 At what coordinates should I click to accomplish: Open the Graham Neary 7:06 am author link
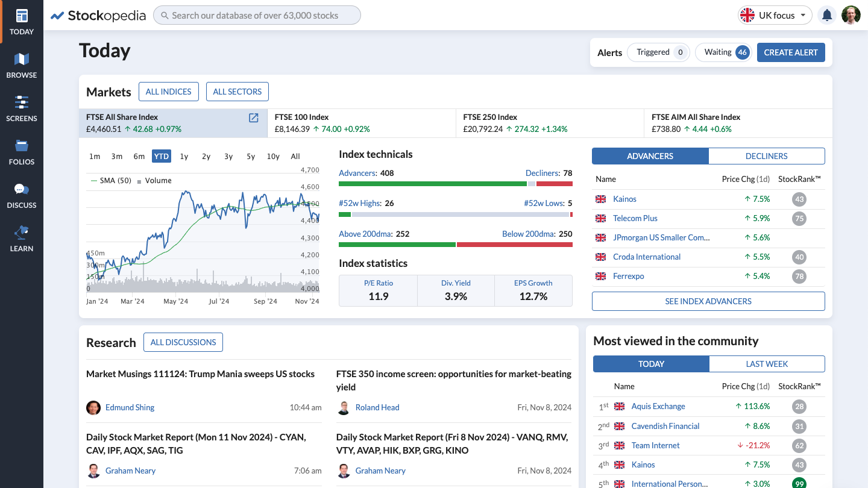point(130,471)
